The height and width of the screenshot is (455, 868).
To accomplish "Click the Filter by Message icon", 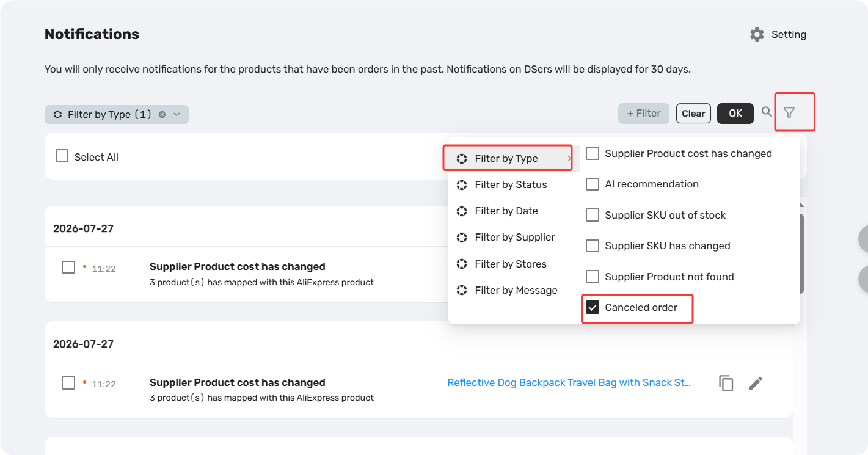I will coord(462,290).
